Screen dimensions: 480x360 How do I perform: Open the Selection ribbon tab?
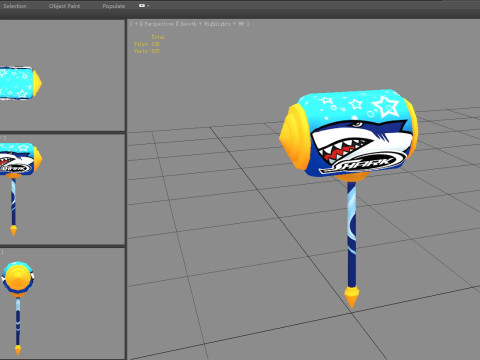(x=15, y=6)
